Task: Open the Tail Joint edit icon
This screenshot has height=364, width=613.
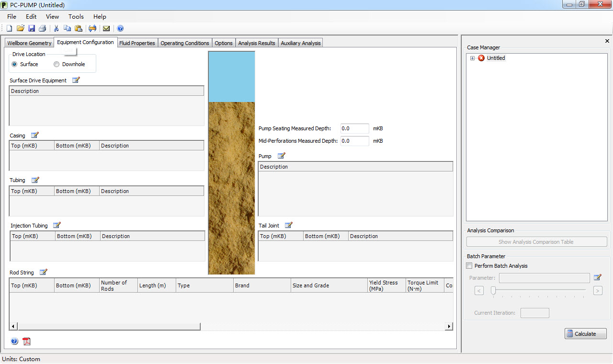Action: point(289,225)
